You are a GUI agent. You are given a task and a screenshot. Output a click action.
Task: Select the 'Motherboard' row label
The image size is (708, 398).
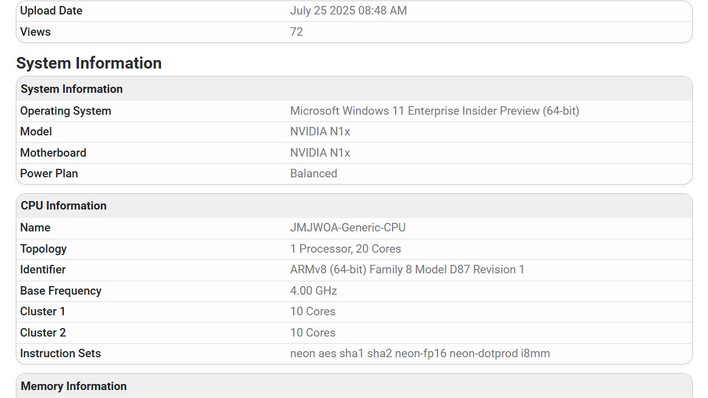pos(53,153)
